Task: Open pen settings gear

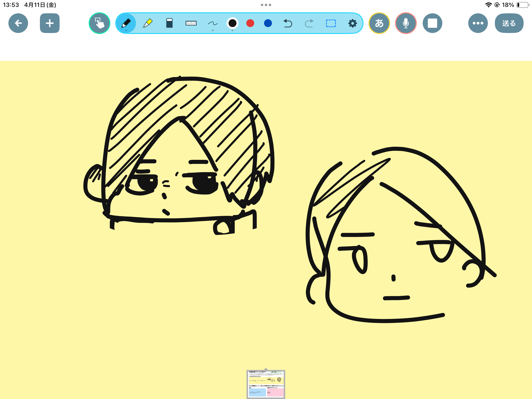Action: pyautogui.click(x=352, y=23)
